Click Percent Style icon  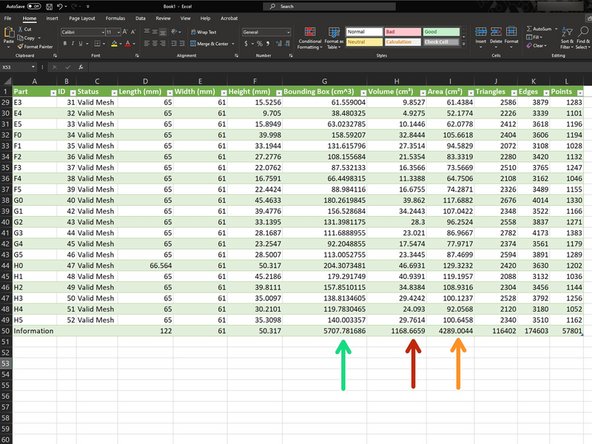coord(259,44)
